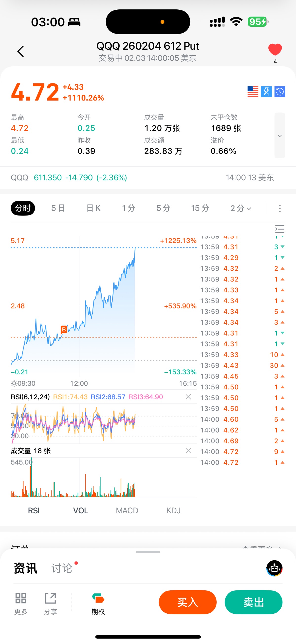This screenshot has height=644, width=296.
Task: Close the RSI indicator panel
Action: [x=188, y=397]
